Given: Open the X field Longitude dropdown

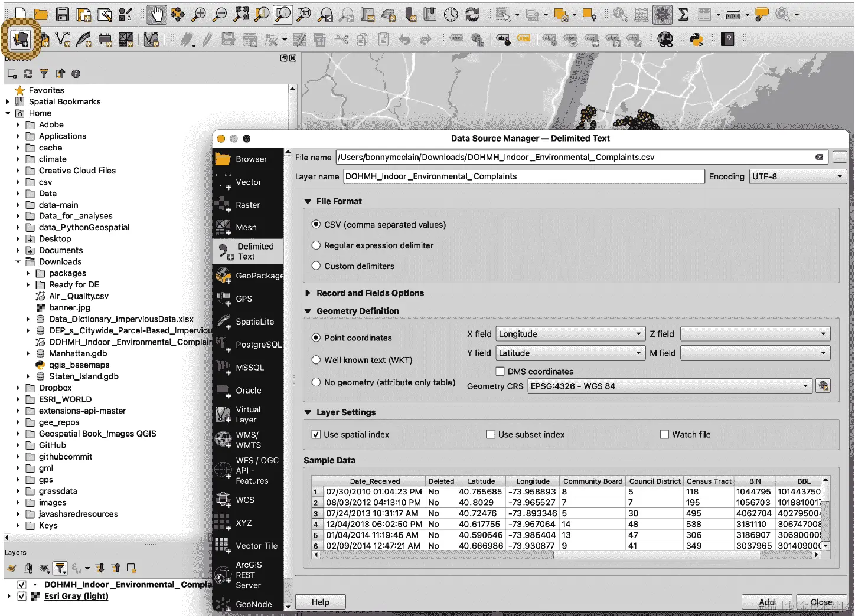Looking at the screenshot, I should [x=570, y=334].
